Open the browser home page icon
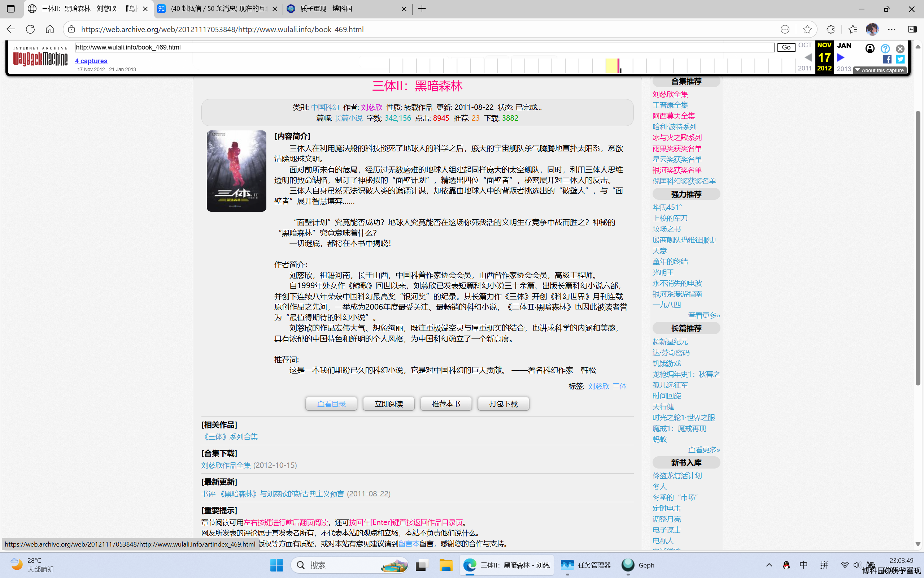 (50, 29)
